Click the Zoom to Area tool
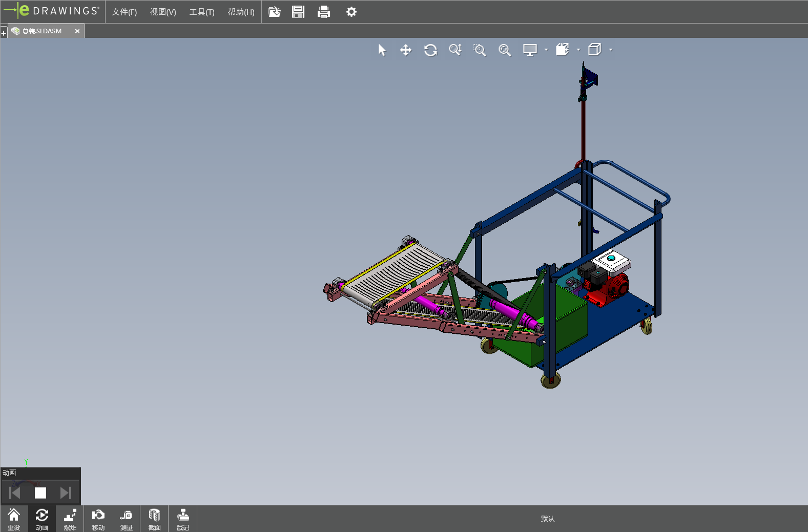Screen dimensions: 808x532 click(480, 50)
